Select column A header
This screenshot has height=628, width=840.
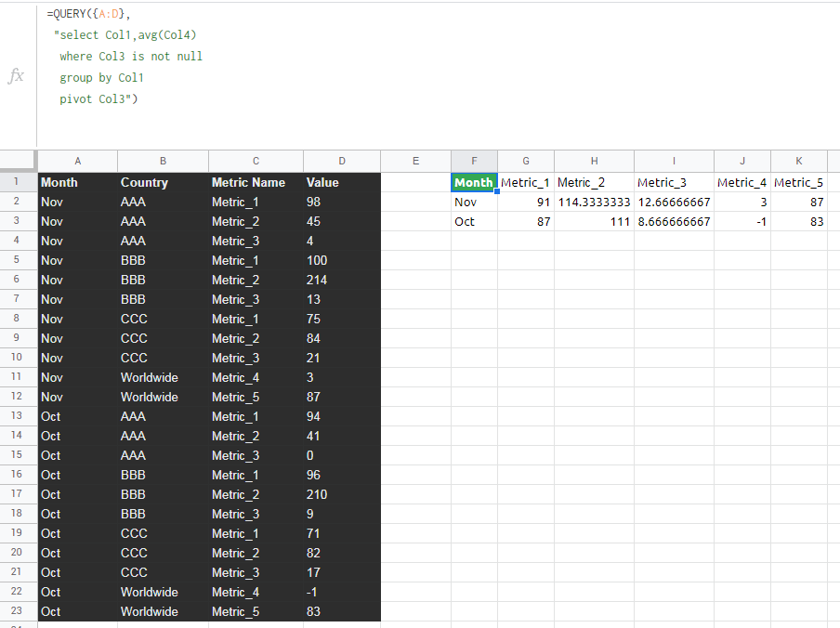tap(78, 161)
